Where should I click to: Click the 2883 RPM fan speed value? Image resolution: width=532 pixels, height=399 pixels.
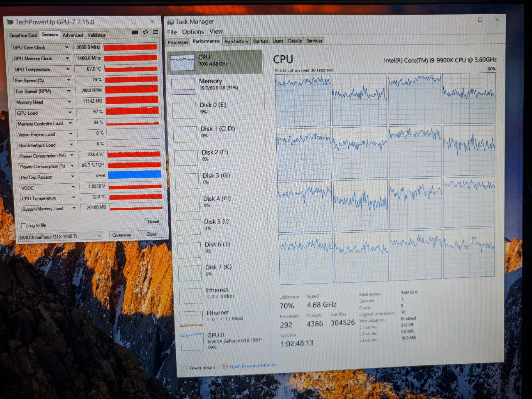coord(91,90)
